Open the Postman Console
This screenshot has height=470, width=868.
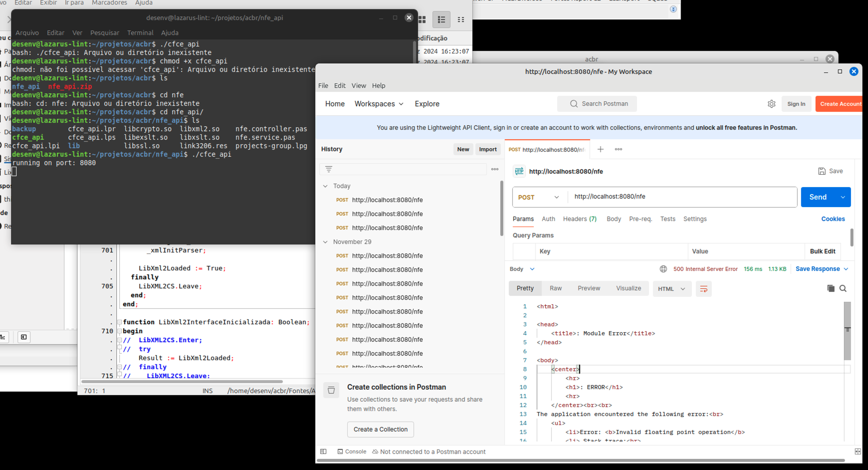point(352,452)
